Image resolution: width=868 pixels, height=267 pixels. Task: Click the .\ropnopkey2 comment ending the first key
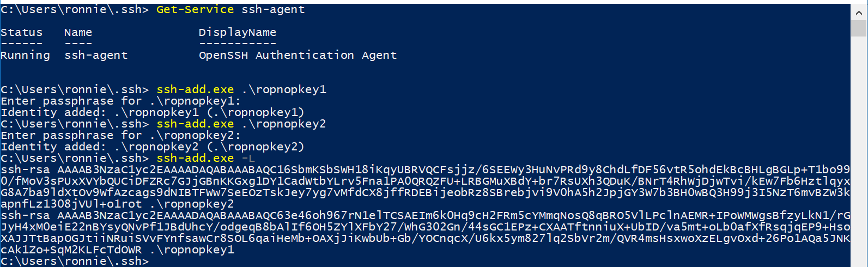click(x=192, y=204)
